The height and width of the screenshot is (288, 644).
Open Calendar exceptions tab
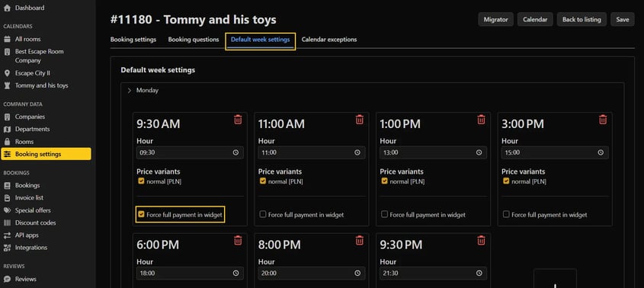click(329, 40)
